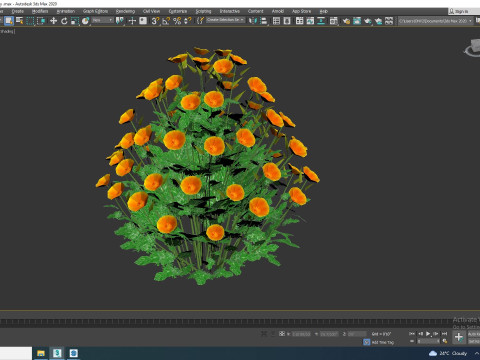Viewport: 480px width, 360px height.
Task: Open Time Configuration beside frame field
Action: point(444,341)
